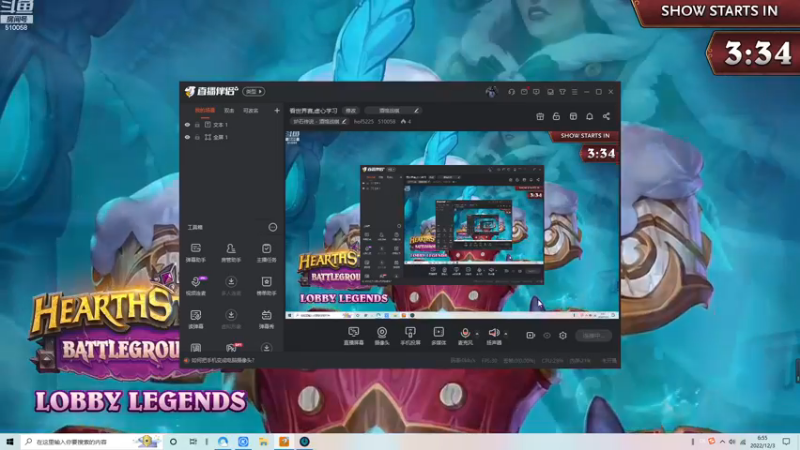Expand the speaker dropdown arrow
The image size is (800, 450).
pos(506,334)
